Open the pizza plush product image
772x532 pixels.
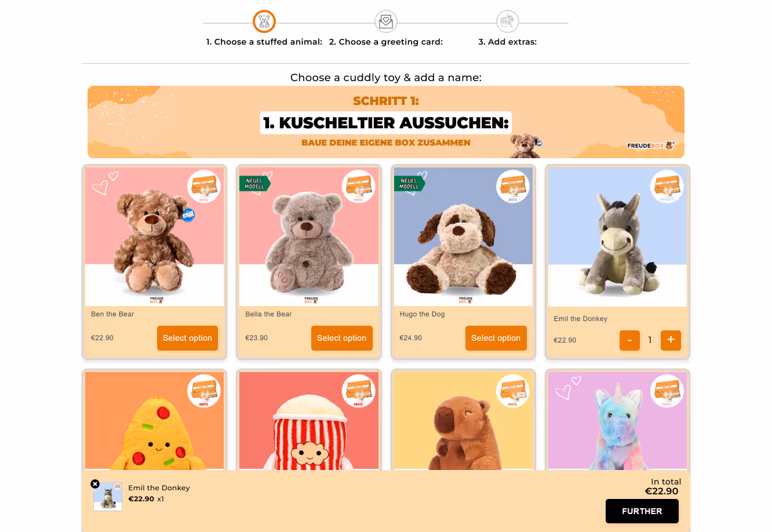154,421
